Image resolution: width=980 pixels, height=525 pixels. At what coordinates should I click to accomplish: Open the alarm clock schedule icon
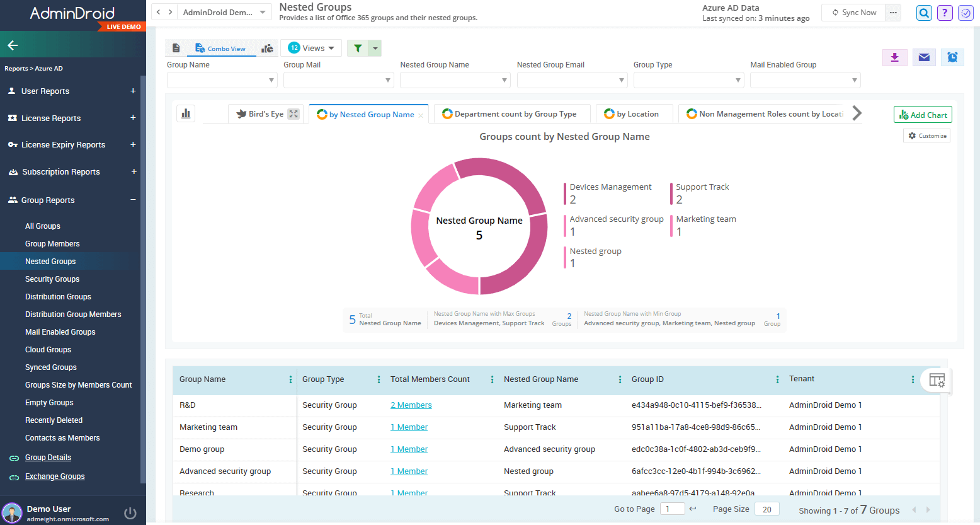[952, 57]
